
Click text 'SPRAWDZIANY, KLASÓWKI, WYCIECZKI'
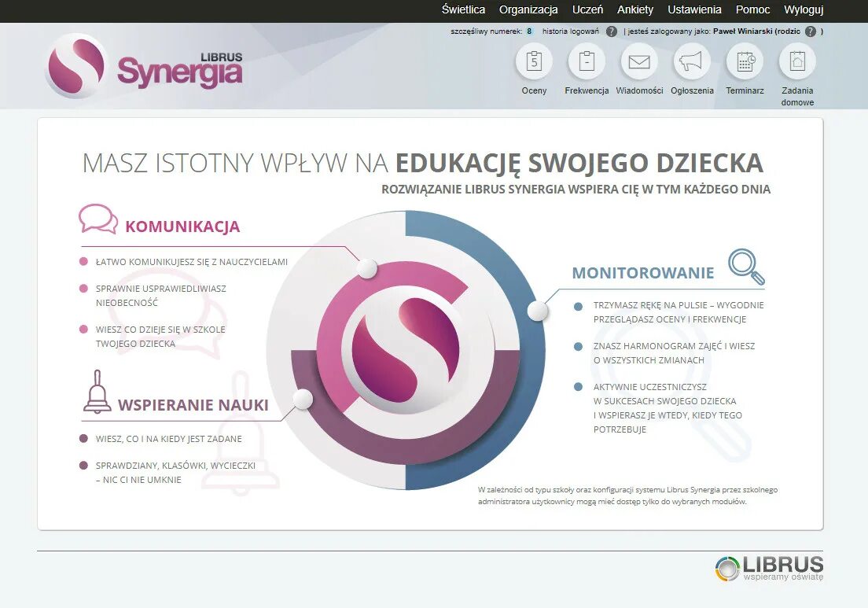point(175,466)
